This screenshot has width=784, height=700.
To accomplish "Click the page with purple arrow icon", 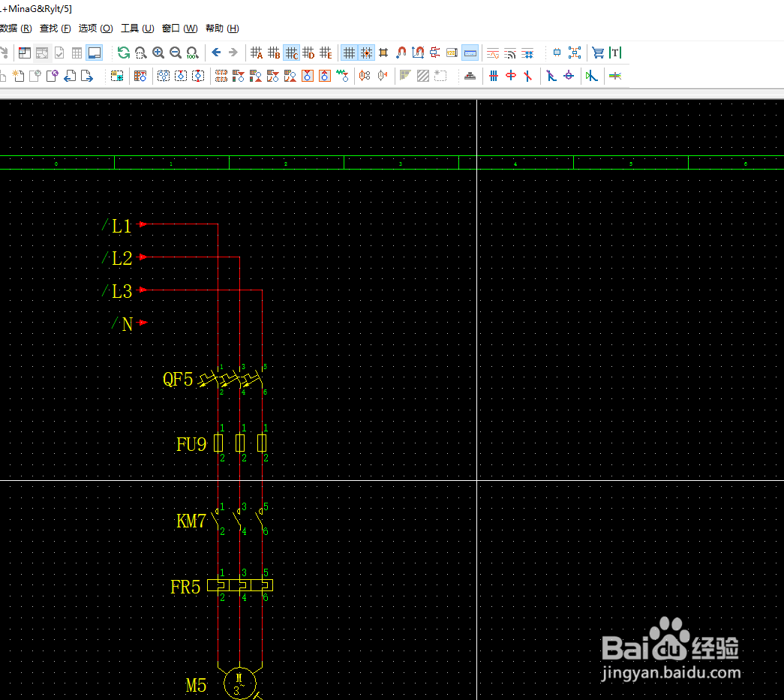I will [x=52, y=76].
